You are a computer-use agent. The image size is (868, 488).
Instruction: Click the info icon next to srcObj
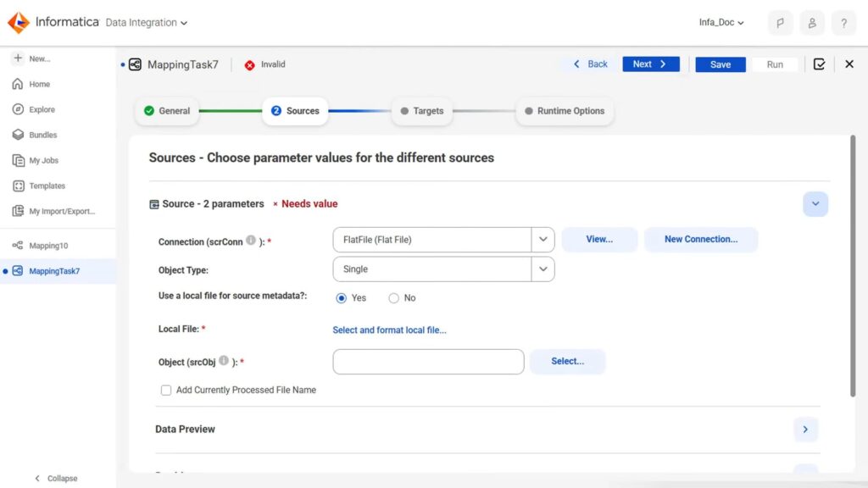point(224,360)
